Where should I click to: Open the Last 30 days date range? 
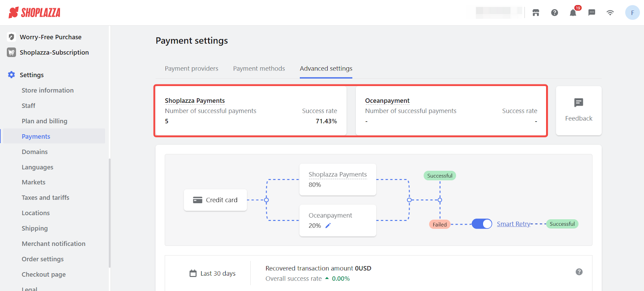[x=218, y=273]
